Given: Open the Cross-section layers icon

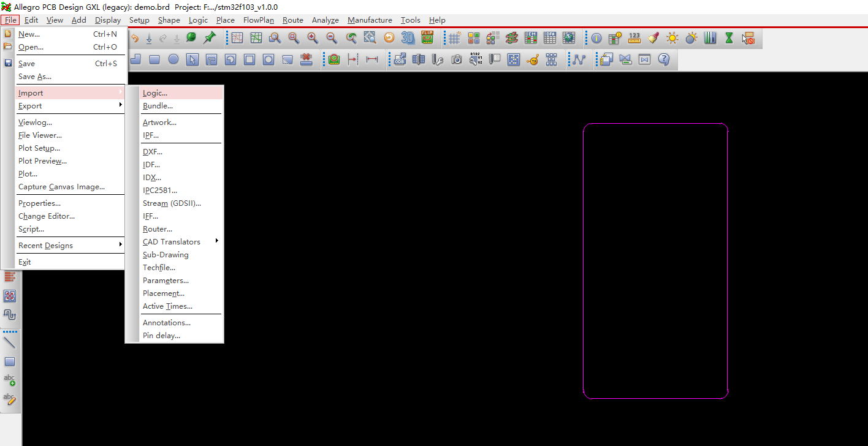Looking at the screenshot, I should (x=511, y=38).
